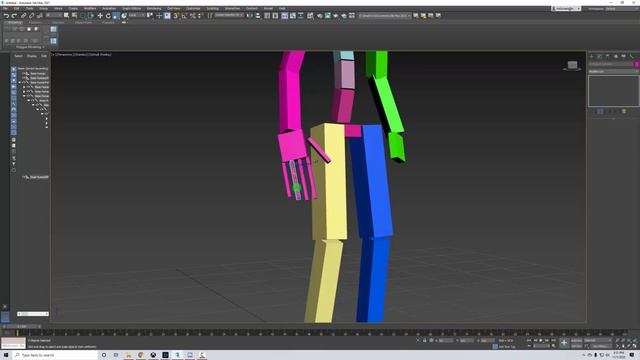The width and height of the screenshot is (640, 360).
Task: Click the Unlink Selection tool
Action: [31, 16]
